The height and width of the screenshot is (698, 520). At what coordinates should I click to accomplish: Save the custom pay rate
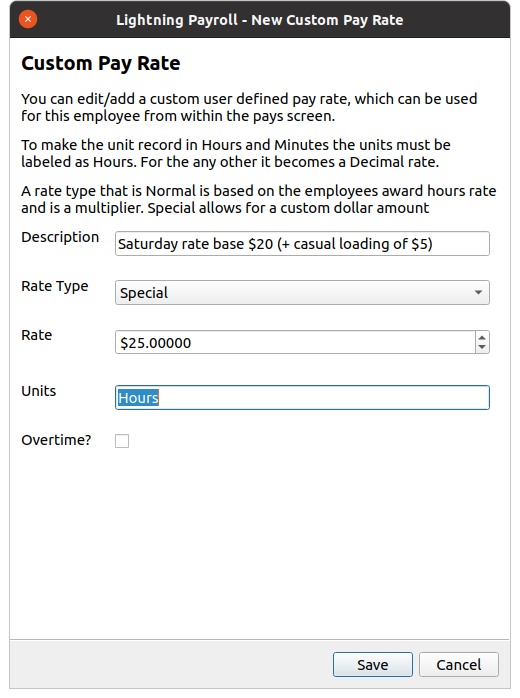pyautogui.click(x=373, y=665)
